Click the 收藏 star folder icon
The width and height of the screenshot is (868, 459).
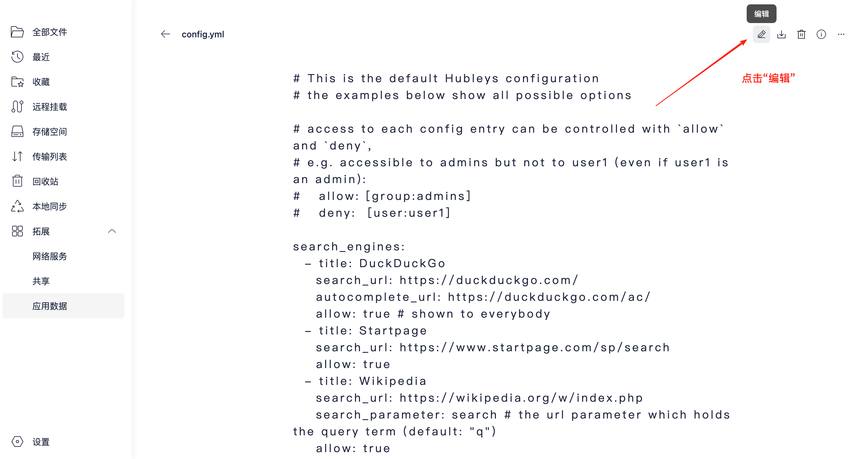17,82
